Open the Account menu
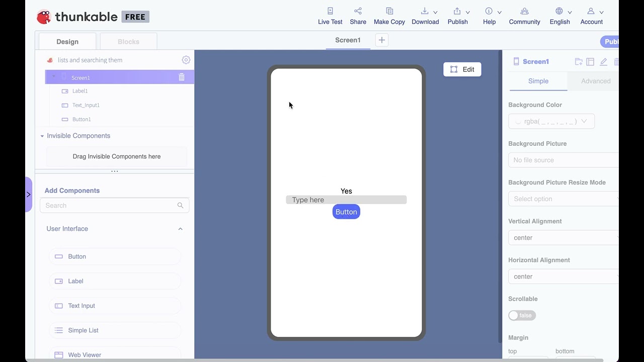The image size is (644, 362). click(x=592, y=16)
